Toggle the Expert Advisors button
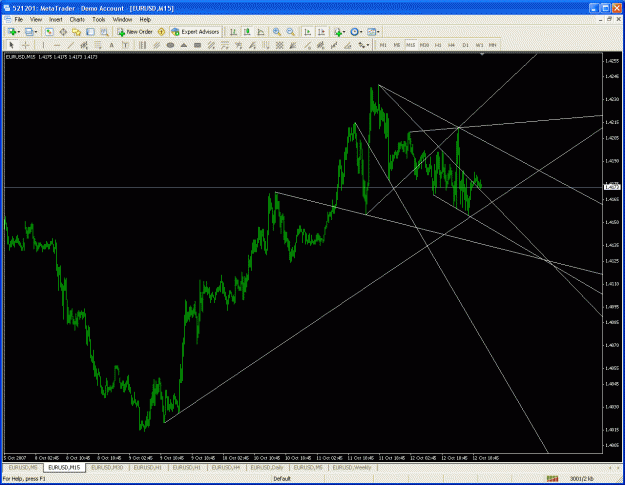The image size is (625, 485). click(x=195, y=32)
